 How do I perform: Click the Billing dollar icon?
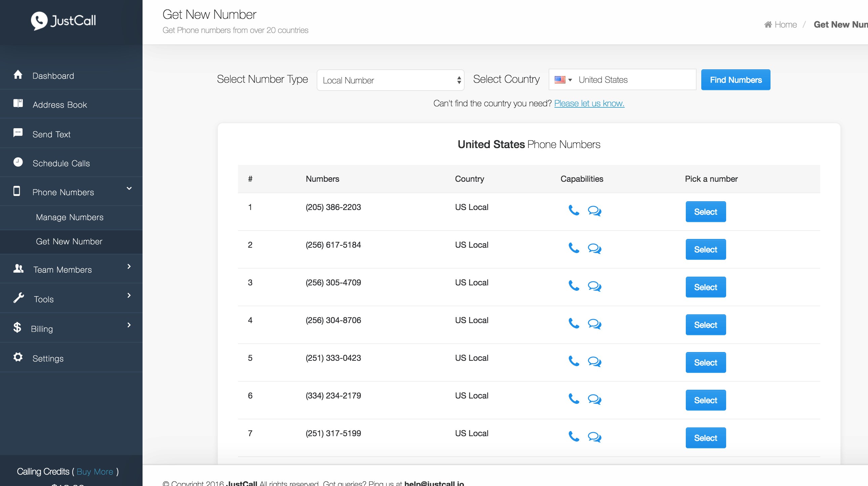17,327
